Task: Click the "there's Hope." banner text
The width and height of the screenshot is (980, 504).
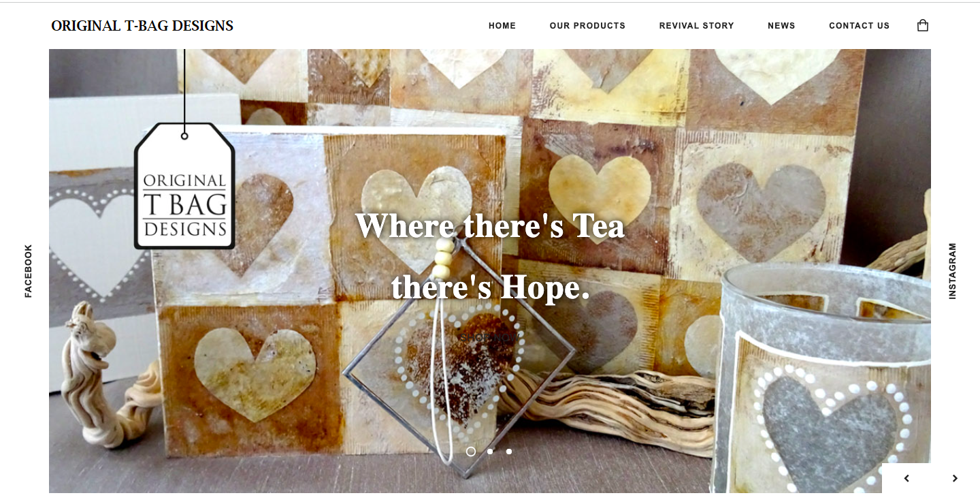Action: pos(490,287)
